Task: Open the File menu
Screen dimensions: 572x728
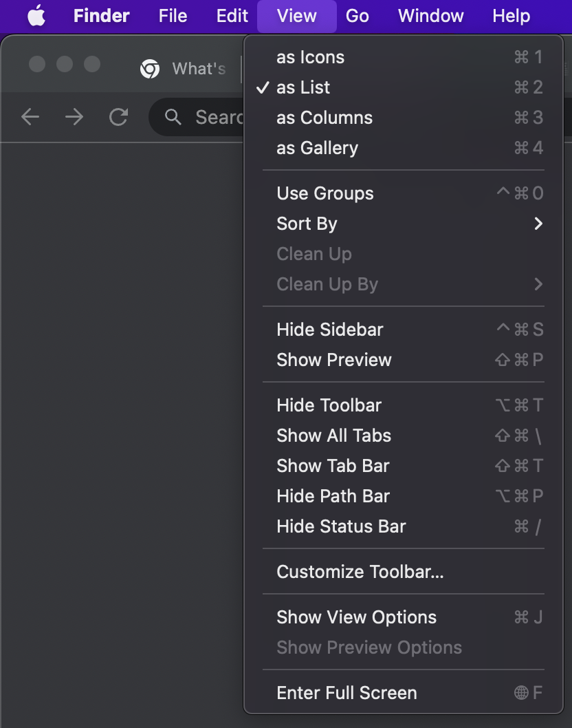Action: 173,16
